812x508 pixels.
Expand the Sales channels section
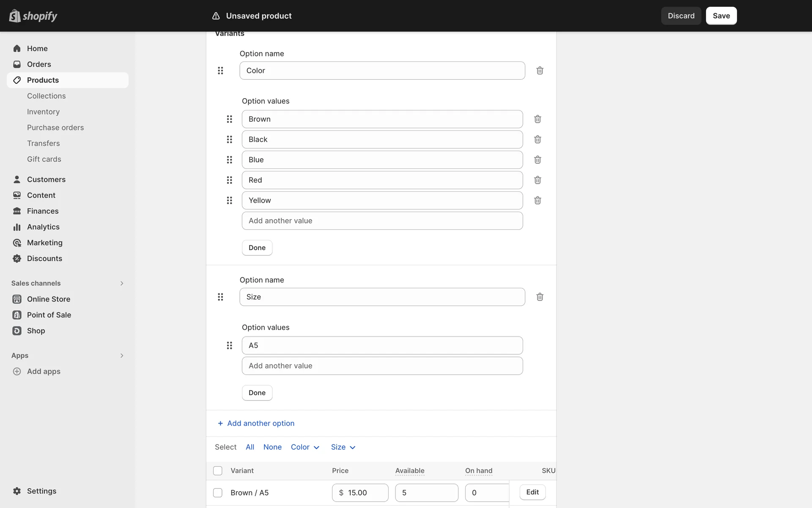point(122,283)
